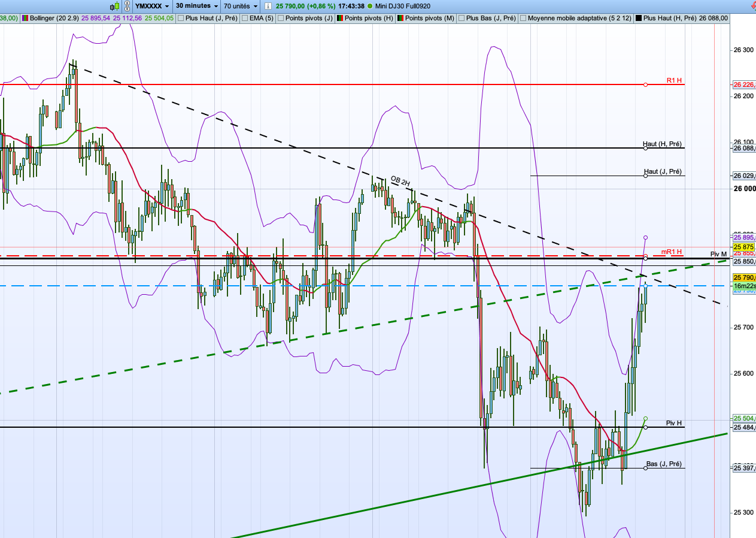Open the candlestick chart style icon
This screenshot has width=756, height=538.
113,6
